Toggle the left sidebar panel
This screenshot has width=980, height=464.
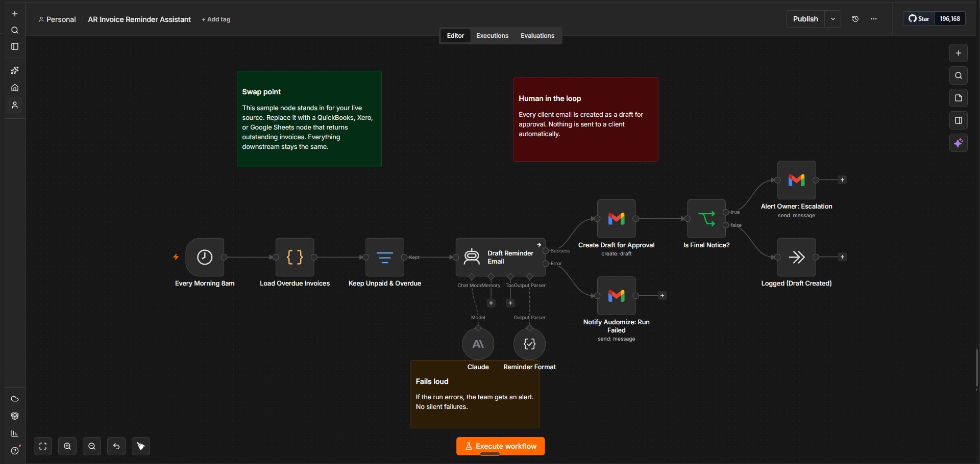pyautogui.click(x=15, y=46)
